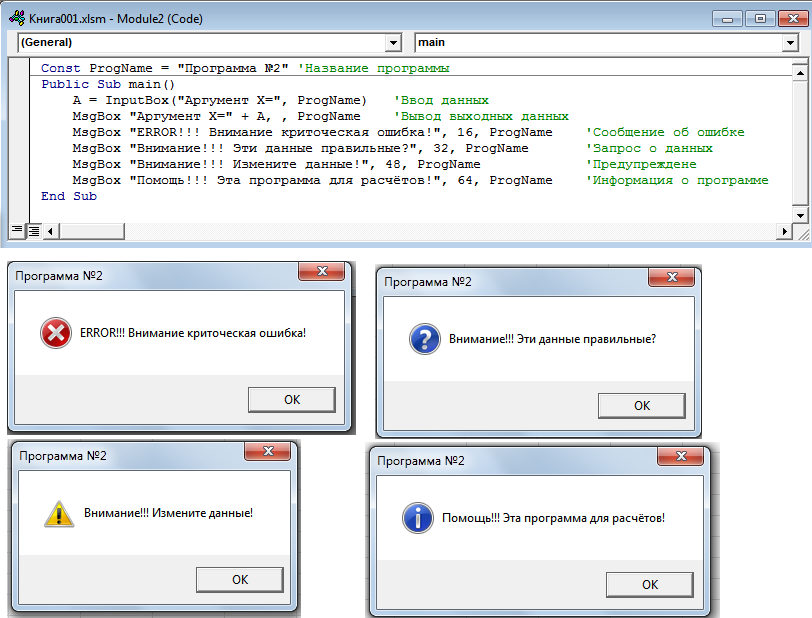Close the critical error message dialog
The height and width of the screenshot is (618, 812).
point(322,271)
